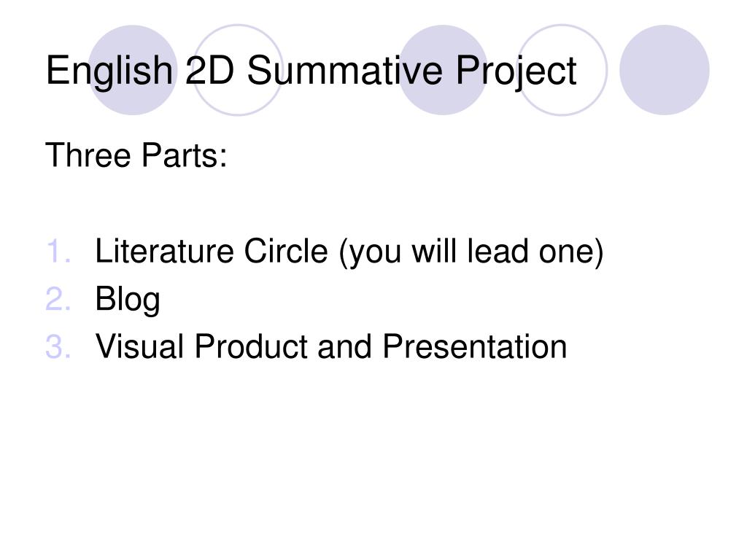The width and height of the screenshot is (747, 560).
Task: Click the rightmost filled lavender circle
Action: (664, 70)
